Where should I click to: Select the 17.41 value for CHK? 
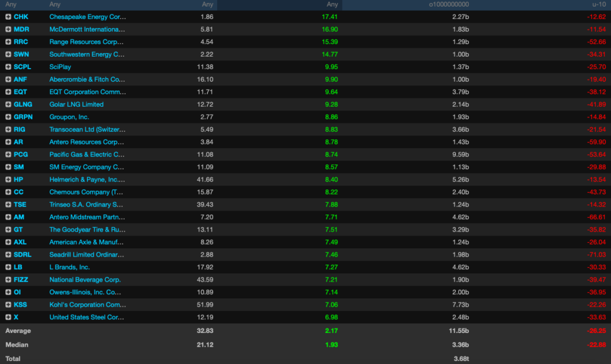pos(329,17)
